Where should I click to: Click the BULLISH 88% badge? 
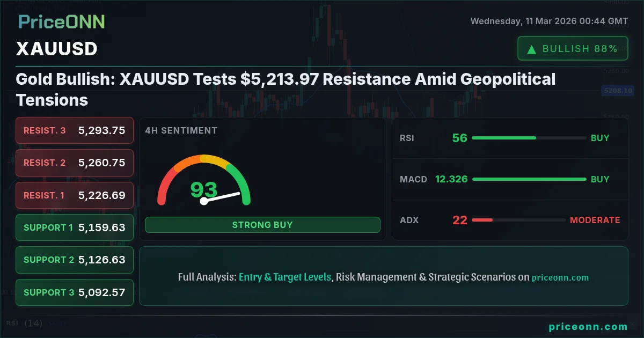click(573, 49)
